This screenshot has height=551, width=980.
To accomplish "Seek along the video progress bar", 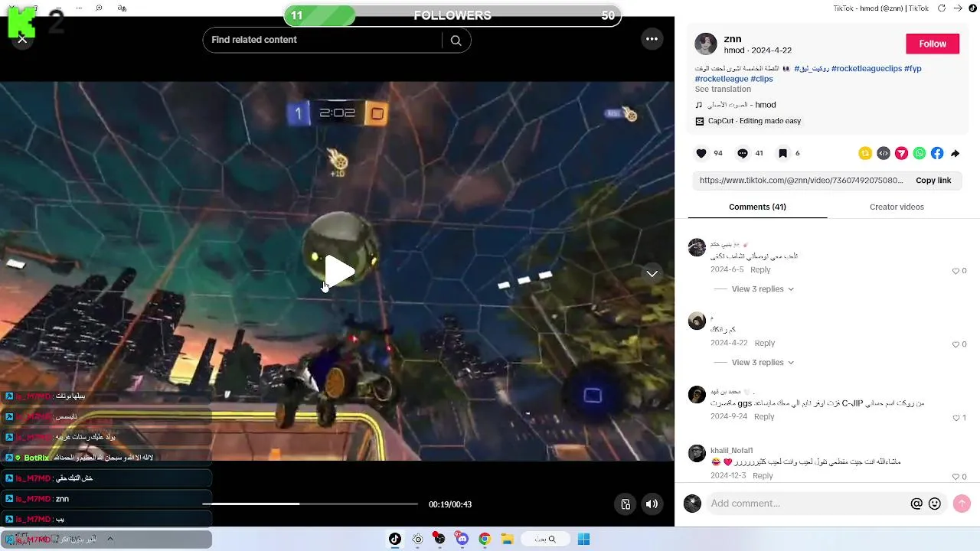I will [x=310, y=504].
